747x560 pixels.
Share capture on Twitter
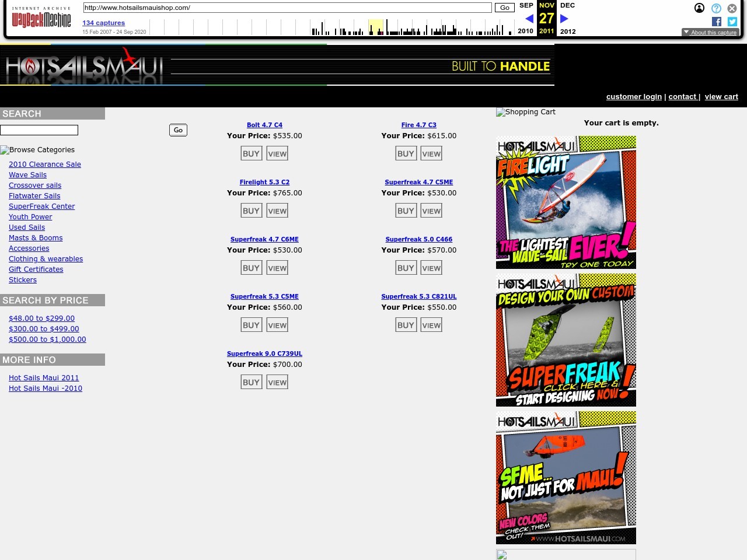click(732, 22)
